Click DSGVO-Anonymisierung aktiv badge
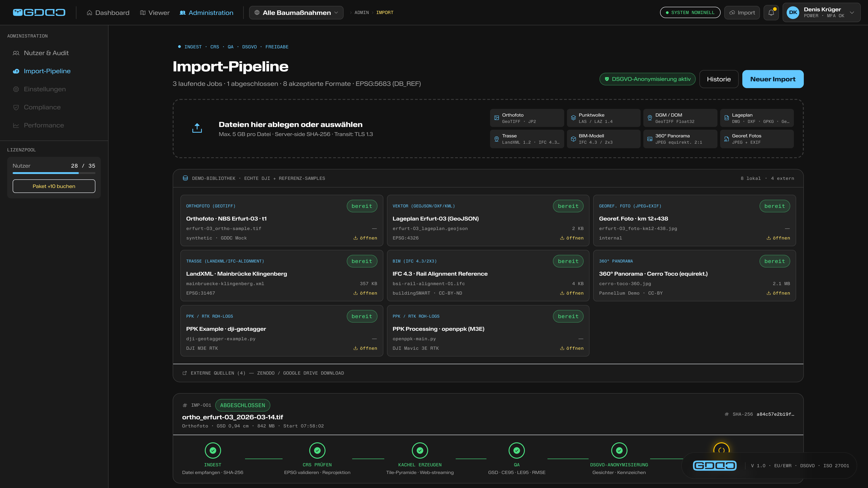The image size is (868, 488). pyautogui.click(x=647, y=79)
